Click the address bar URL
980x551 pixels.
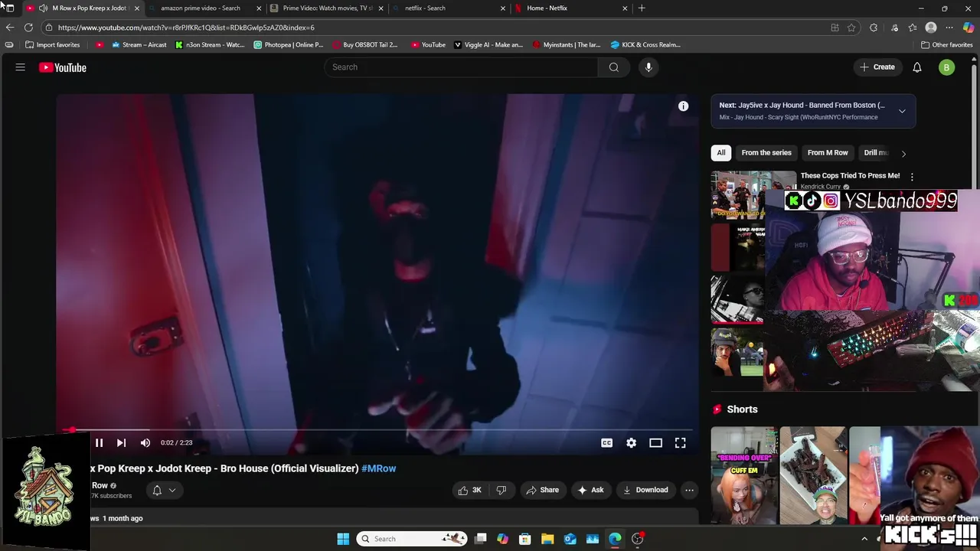[x=186, y=28]
